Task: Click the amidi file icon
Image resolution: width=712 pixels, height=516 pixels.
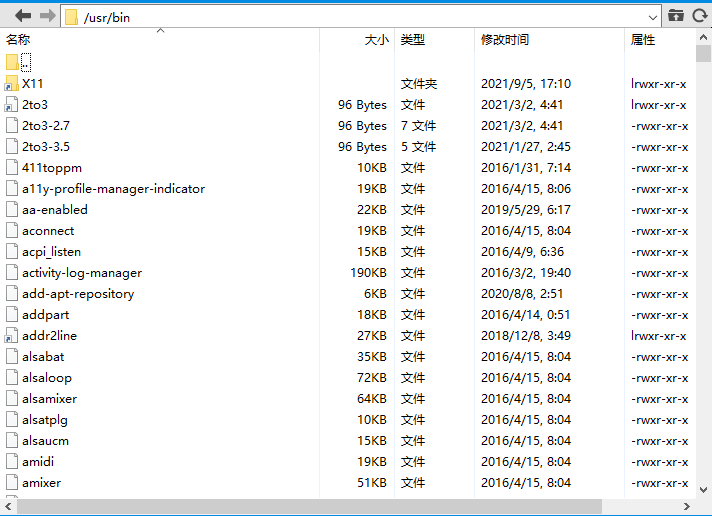Action: (12, 461)
